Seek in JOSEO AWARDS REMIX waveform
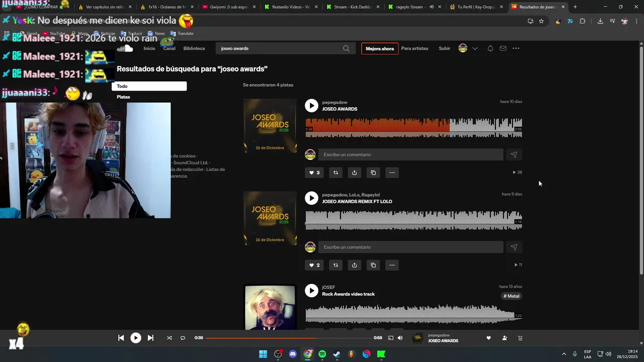 (414, 220)
